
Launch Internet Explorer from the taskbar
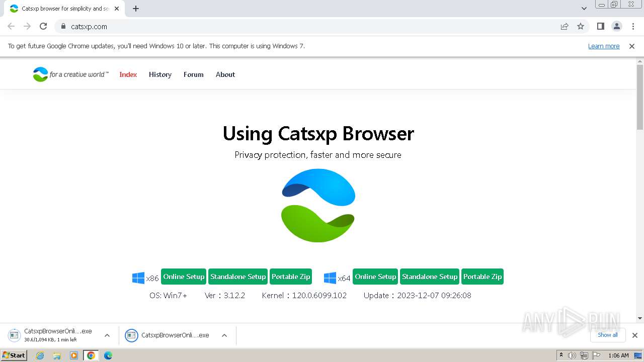40,355
